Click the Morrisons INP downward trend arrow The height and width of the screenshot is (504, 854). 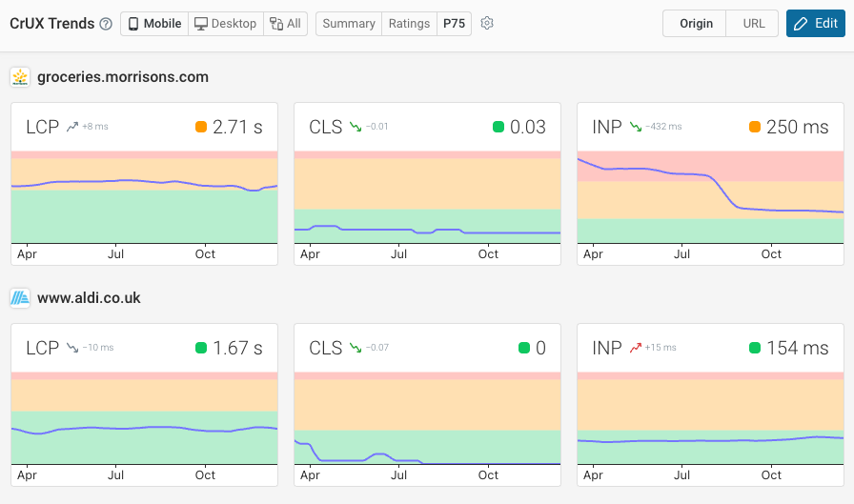tap(636, 127)
